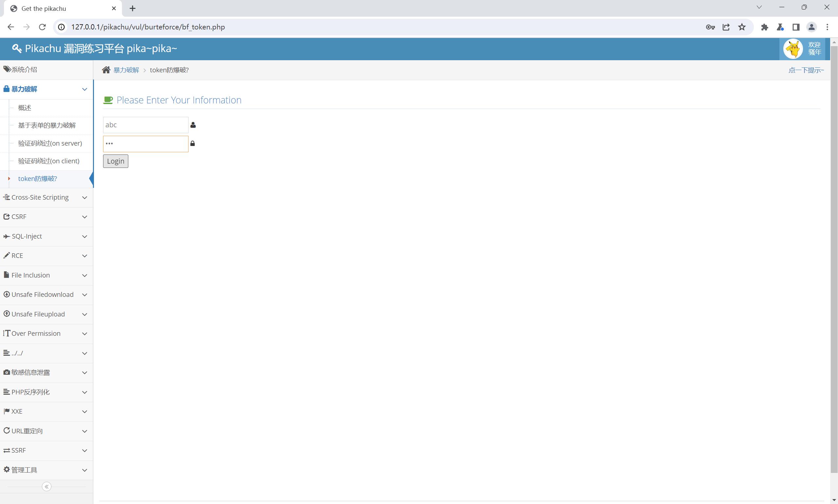Image resolution: width=838 pixels, height=504 pixels.
Task: Expand the '../../' directory traversal section
Action: tap(46, 353)
